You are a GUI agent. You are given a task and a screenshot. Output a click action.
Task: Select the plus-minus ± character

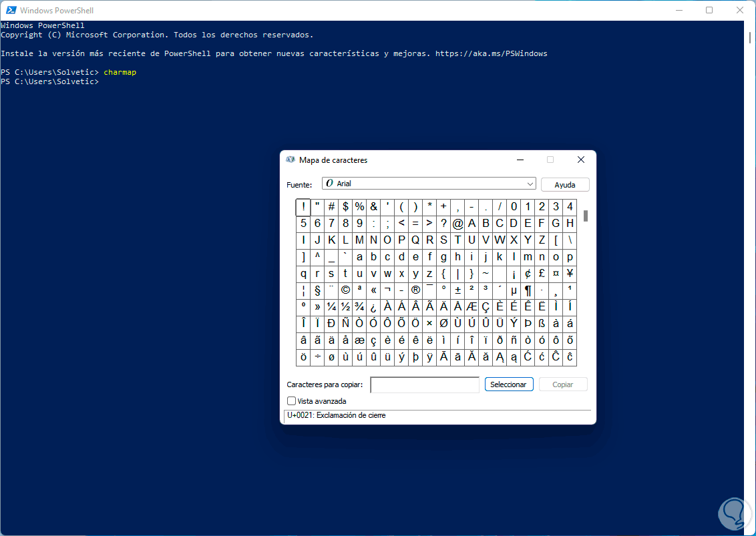tap(457, 290)
